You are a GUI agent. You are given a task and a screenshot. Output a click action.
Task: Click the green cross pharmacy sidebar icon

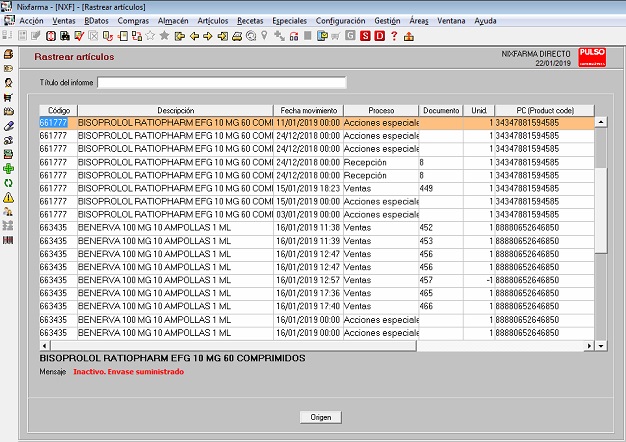click(8, 168)
